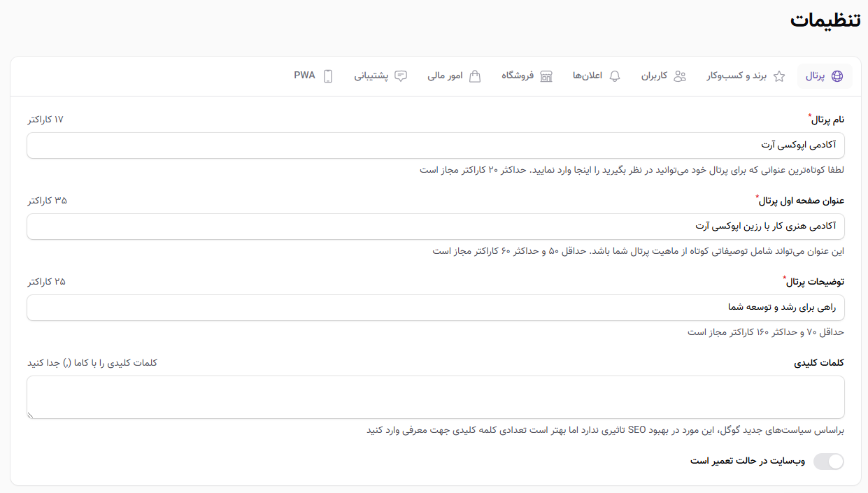
Task: Click the توضیحات پرتال input field
Action: click(x=435, y=308)
